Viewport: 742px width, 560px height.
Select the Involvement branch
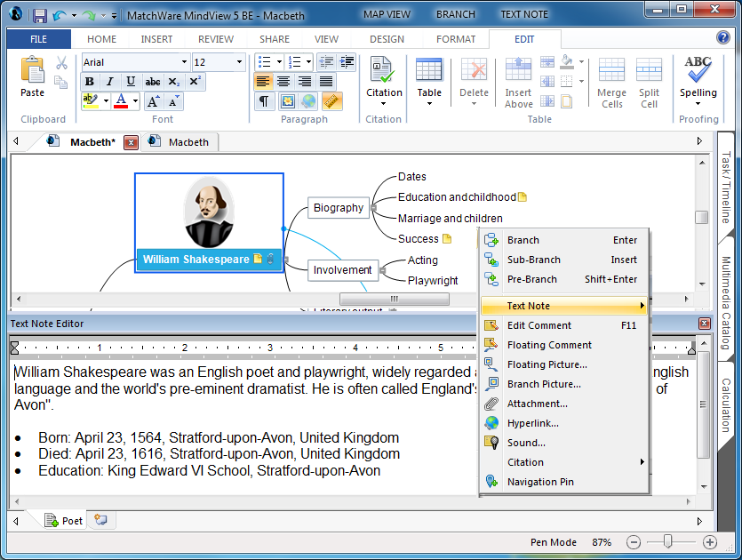(343, 270)
